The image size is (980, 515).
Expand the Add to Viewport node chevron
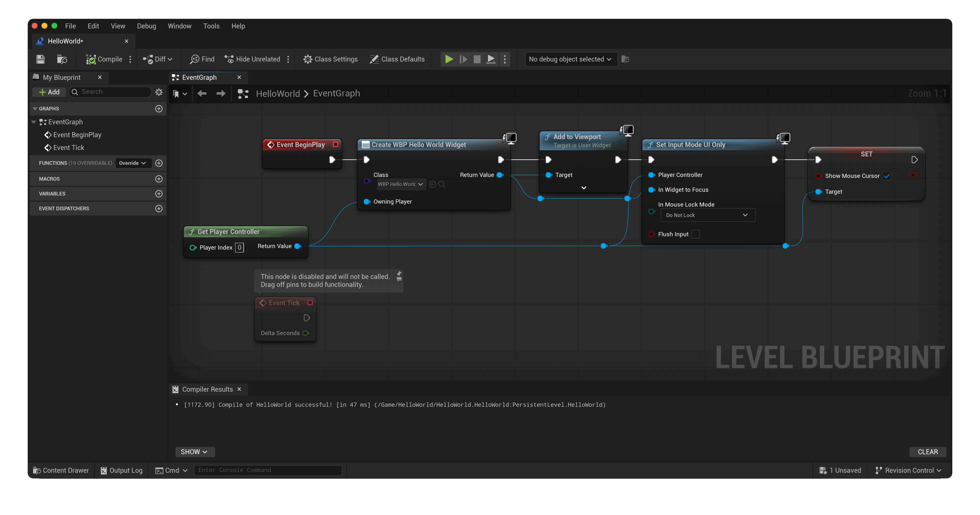point(584,188)
